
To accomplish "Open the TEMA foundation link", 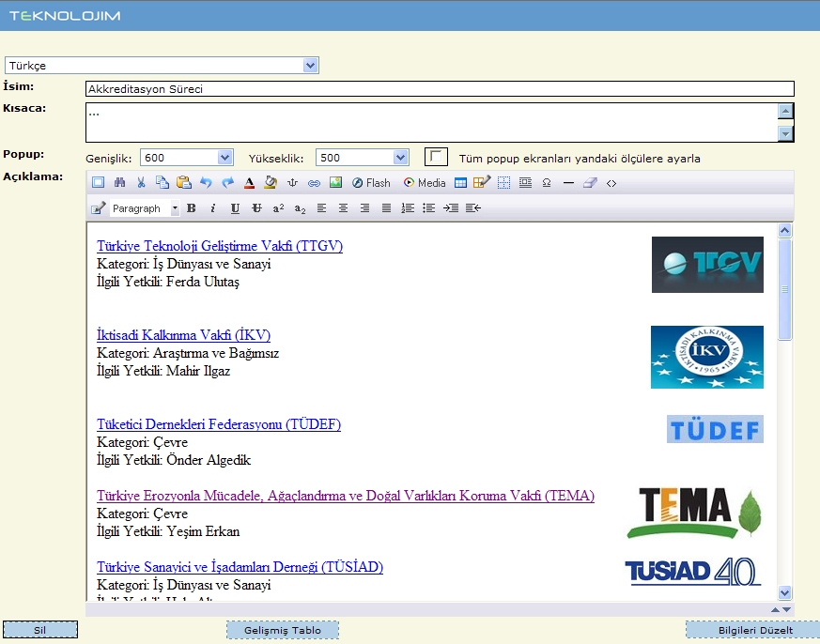I will pyautogui.click(x=346, y=496).
